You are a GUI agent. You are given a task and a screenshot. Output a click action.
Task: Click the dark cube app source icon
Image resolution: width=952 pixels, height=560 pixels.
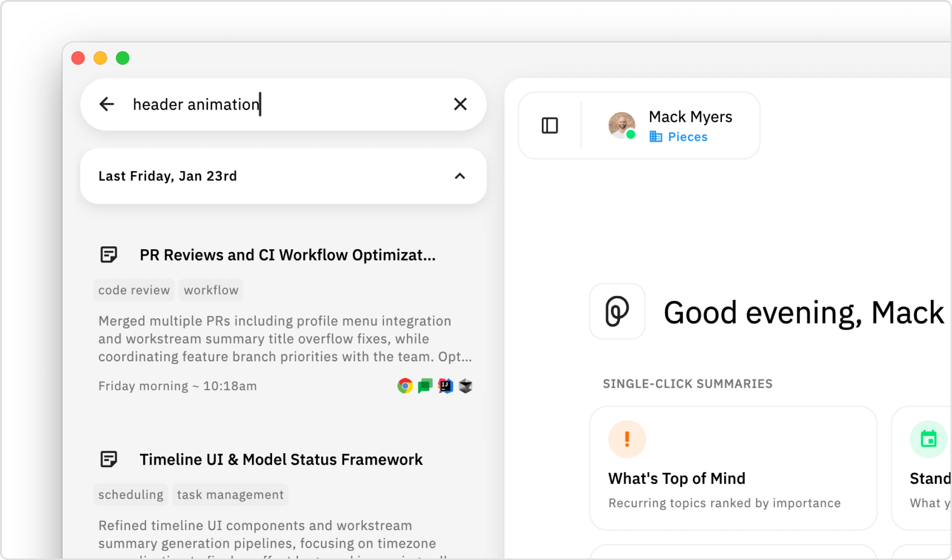pos(465,386)
